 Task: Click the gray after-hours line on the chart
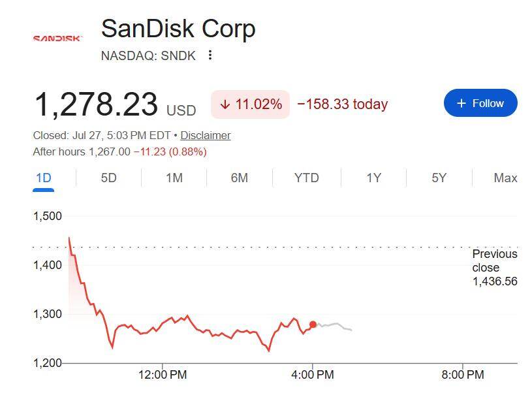pos(334,326)
